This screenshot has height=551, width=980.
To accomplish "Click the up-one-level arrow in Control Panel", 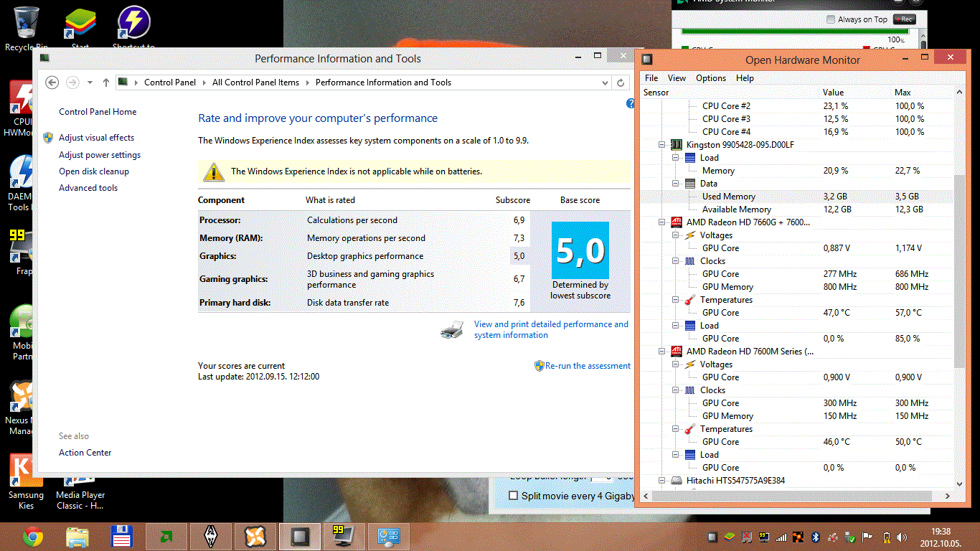I will tap(106, 83).
